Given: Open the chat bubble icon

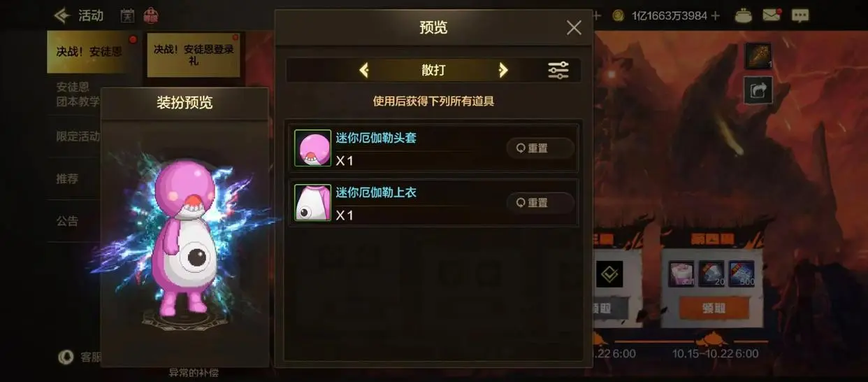Looking at the screenshot, I should [800, 15].
